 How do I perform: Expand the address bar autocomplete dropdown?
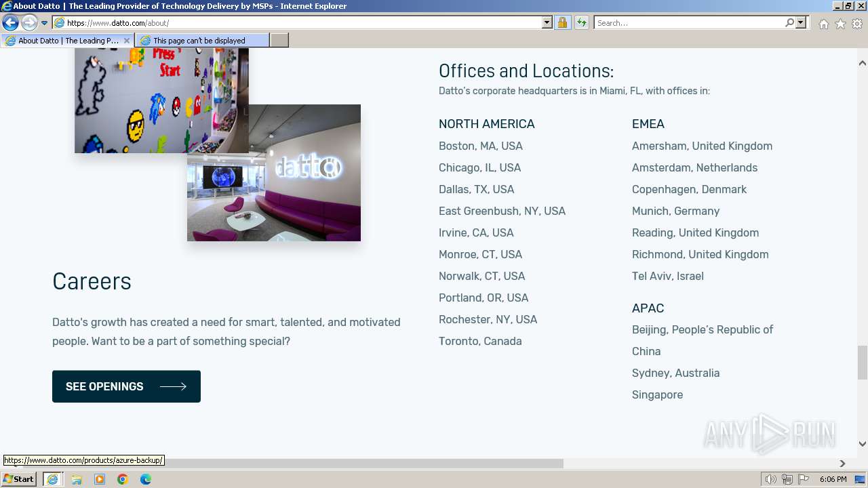coord(547,23)
